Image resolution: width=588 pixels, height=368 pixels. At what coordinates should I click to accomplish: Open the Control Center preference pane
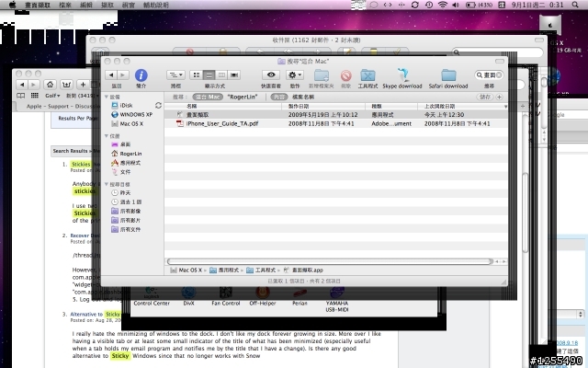pyautogui.click(x=152, y=296)
